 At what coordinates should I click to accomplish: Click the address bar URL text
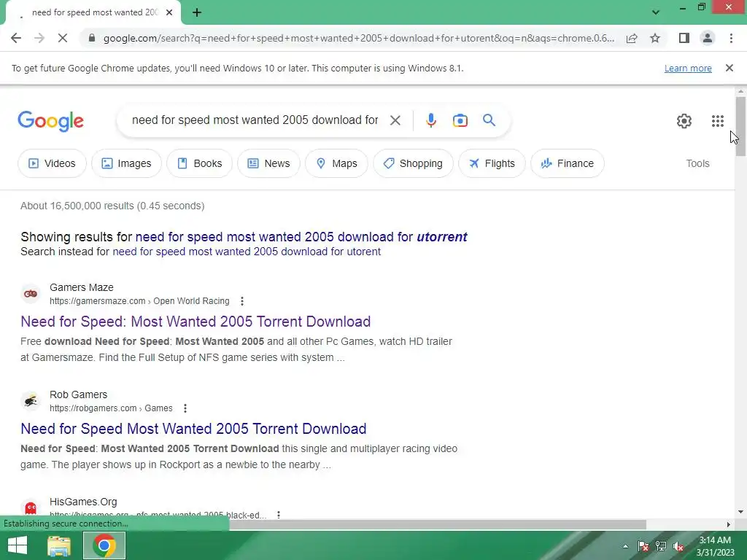[x=359, y=38]
